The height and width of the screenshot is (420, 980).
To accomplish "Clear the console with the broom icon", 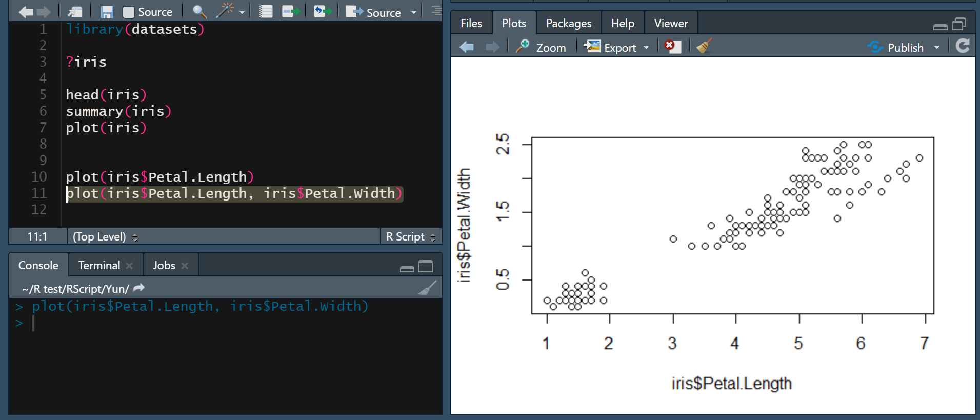I will [x=427, y=288].
